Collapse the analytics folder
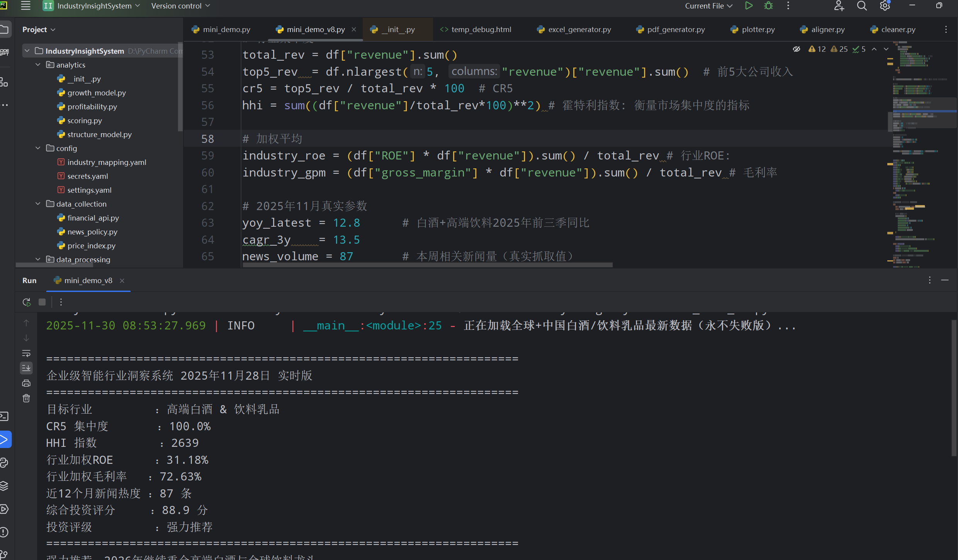 pyautogui.click(x=38, y=65)
